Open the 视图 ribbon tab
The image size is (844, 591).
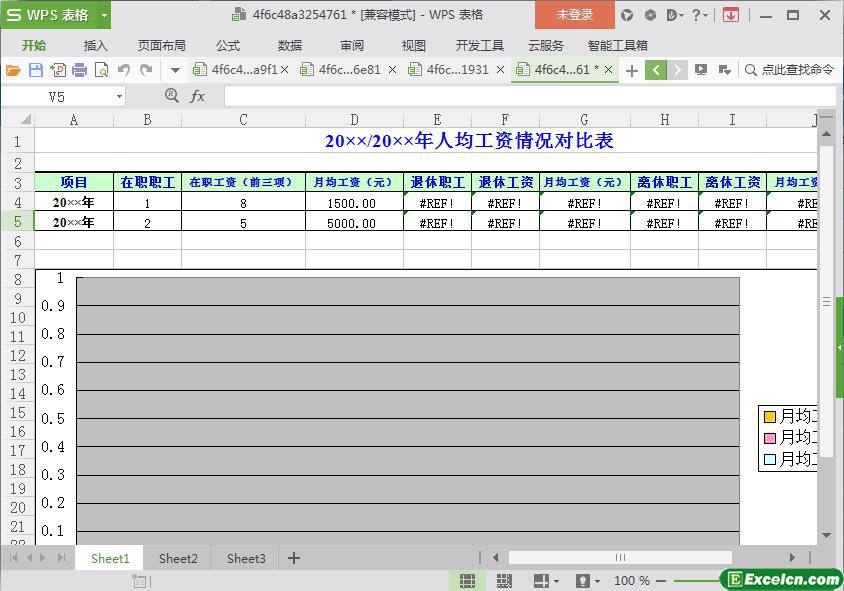pyautogui.click(x=413, y=46)
